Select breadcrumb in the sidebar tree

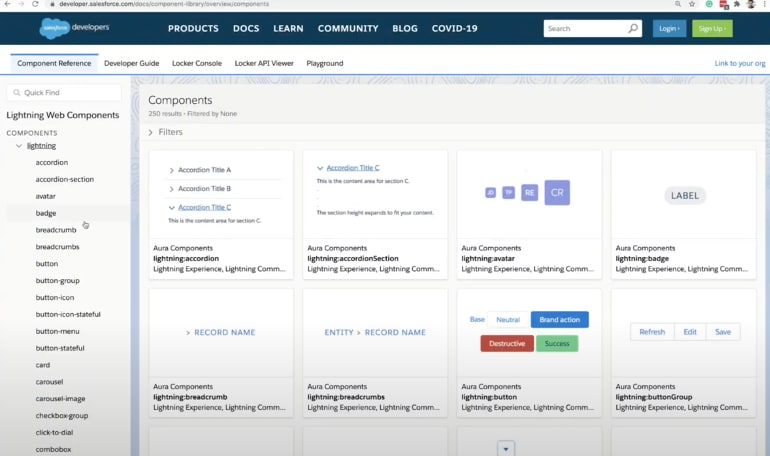pyautogui.click(x=55, y=230)
